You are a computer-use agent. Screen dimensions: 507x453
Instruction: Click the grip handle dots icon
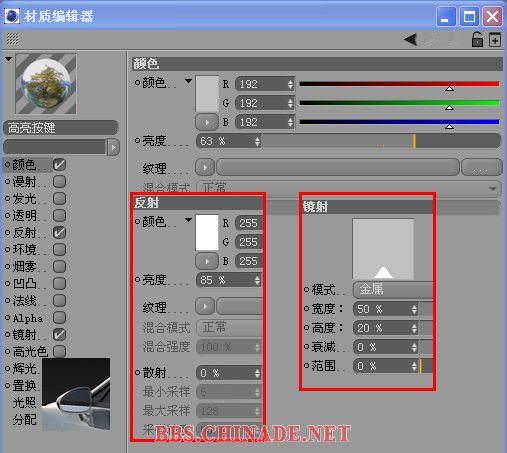[x=13, y=39]
